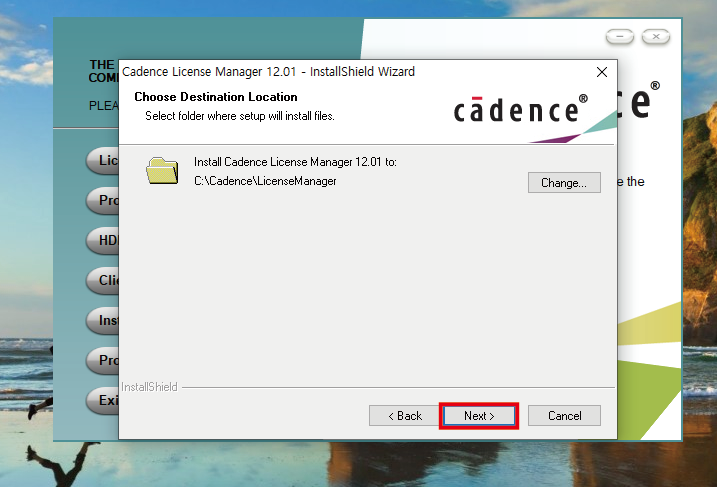Image resolution: width=717 pixels, height=487 pixels.
Task: Click the C:\Cadence\LicenseManager path text
Action: coord(265,181)
